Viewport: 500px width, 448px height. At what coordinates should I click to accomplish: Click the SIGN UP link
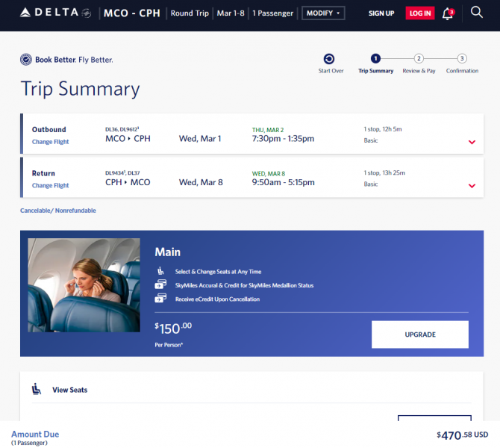[x=381, y=13]
